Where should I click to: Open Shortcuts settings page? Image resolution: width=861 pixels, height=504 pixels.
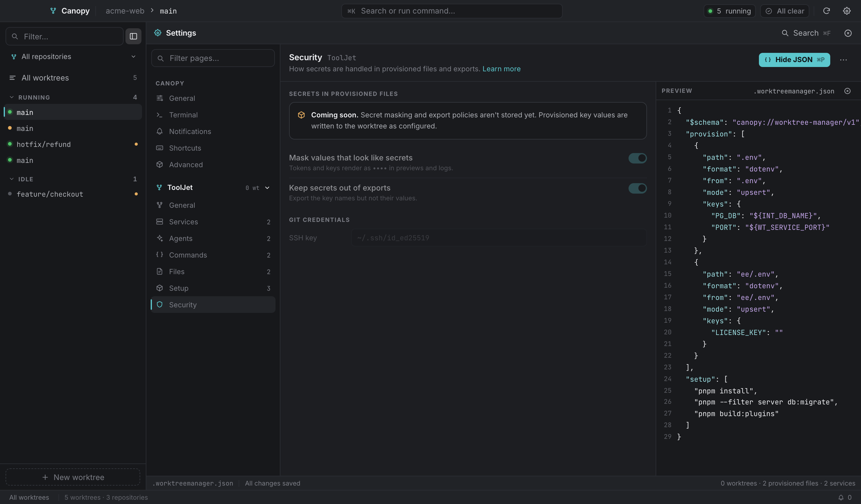213,148
